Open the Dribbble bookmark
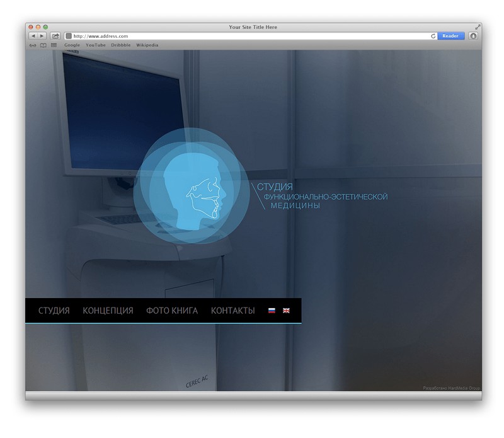504x438 pixels. click(121, 45)
